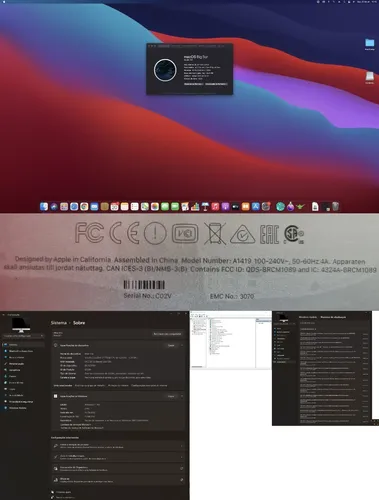
Task: Click the Renomear este computador button
Action: [167, 334]
